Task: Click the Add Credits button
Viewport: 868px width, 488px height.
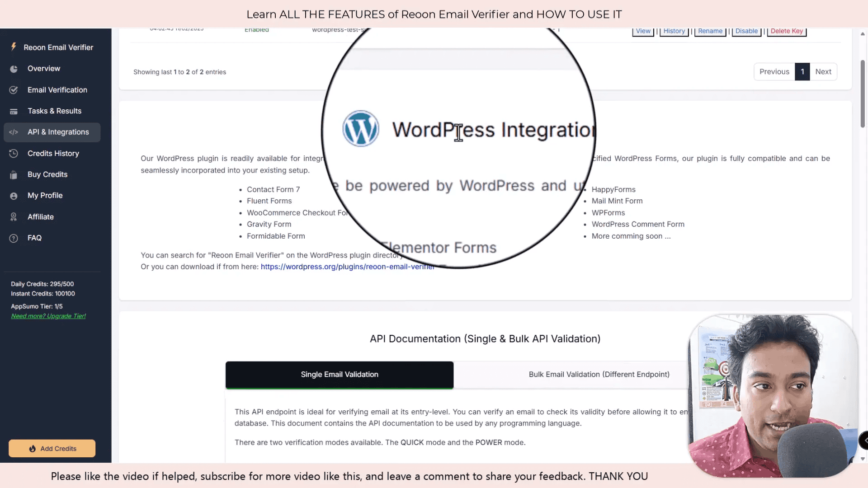Action: [x=52, y=449]
